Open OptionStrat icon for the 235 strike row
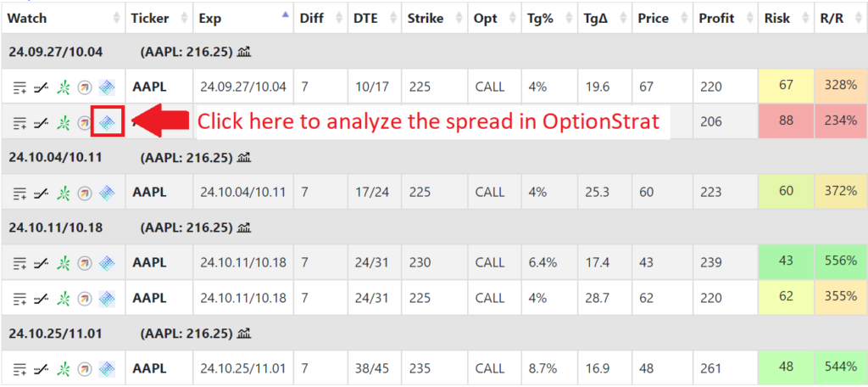Viewport: 868px width, 387px height. [x=108, y=368]
